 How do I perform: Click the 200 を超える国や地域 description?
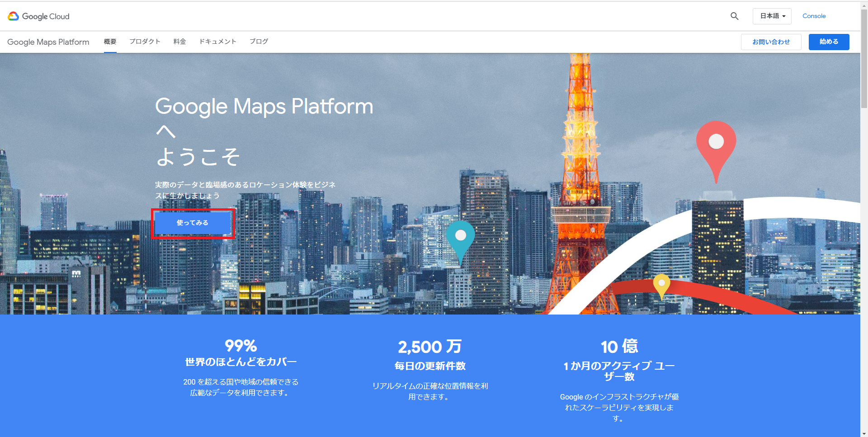coord(241,387)
